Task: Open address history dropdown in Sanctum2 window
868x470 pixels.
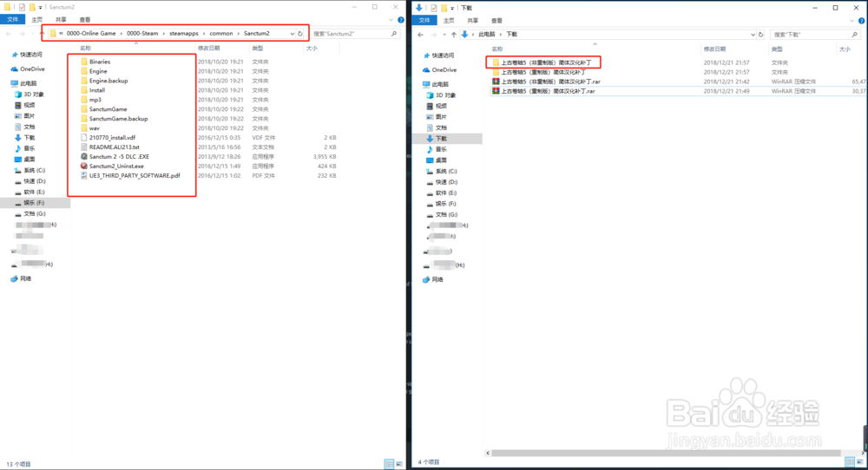Action: coord(293,34)
